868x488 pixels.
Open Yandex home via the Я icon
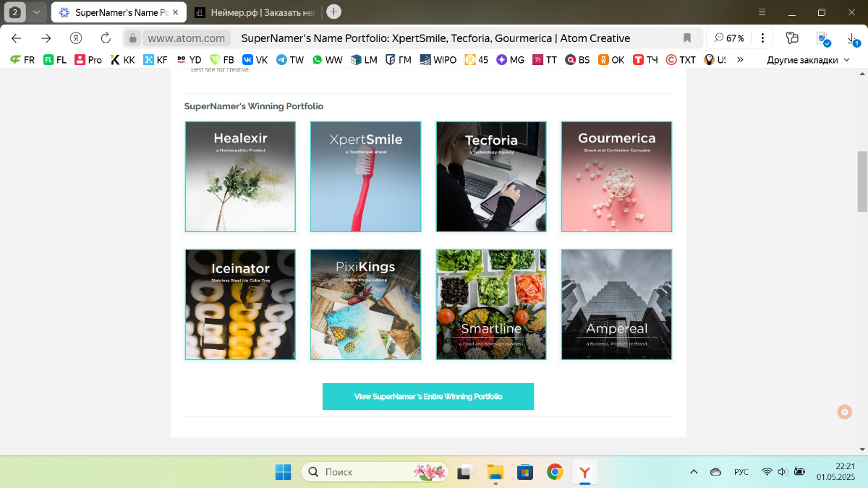click(76, 38)
